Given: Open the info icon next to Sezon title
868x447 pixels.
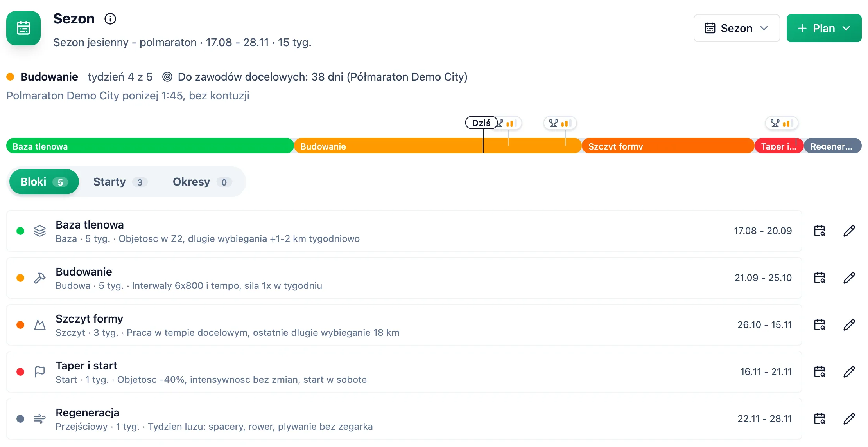Looking at the screenshot, I should coord(110,19).
